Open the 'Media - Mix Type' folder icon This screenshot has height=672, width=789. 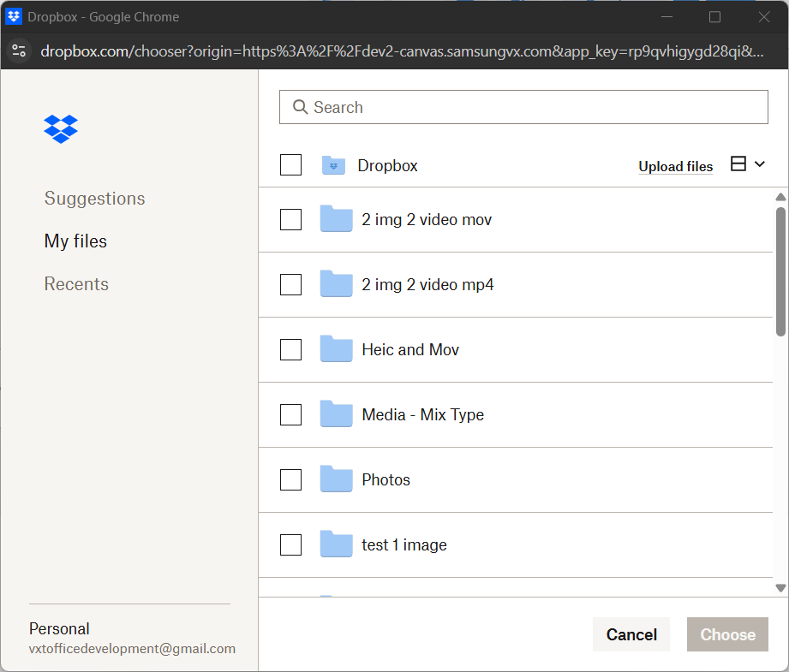[336, 414]
